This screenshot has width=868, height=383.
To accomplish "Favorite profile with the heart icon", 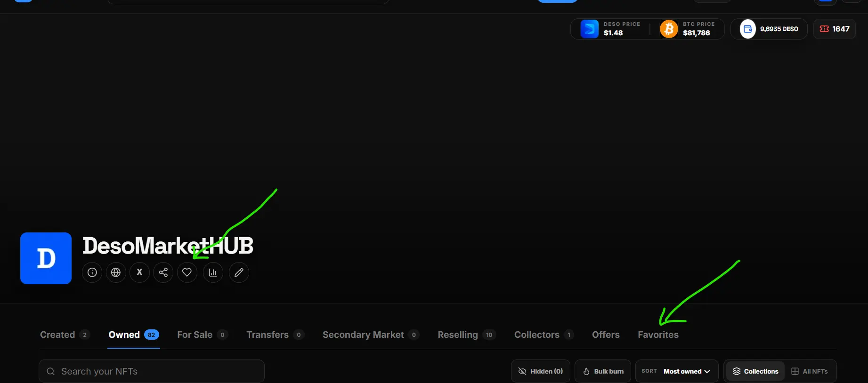I will click(x=187, y=272).
